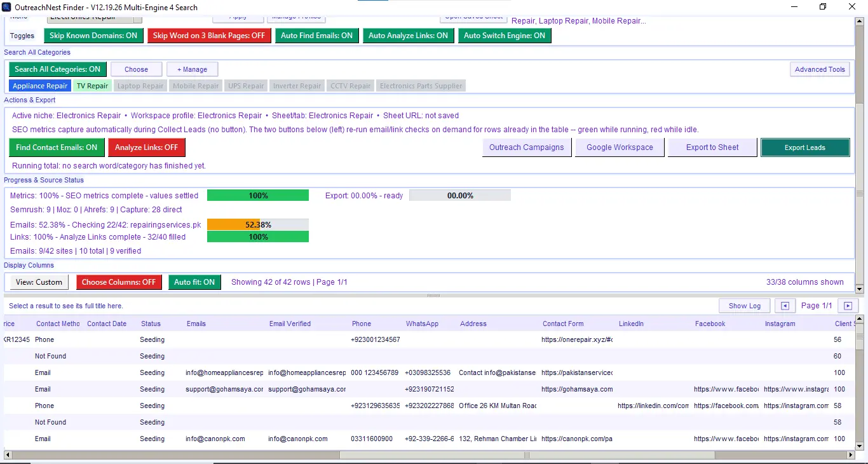Open View: Custom selector

(39, 282)
